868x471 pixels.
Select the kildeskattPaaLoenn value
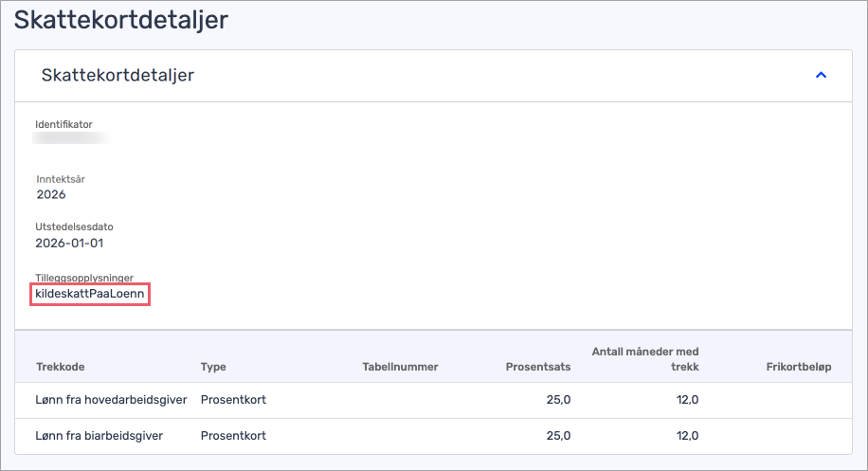90,296
